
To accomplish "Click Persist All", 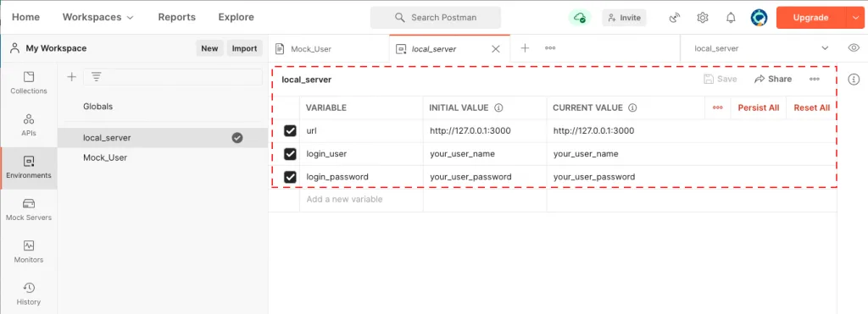I will [x=759, y=107].
